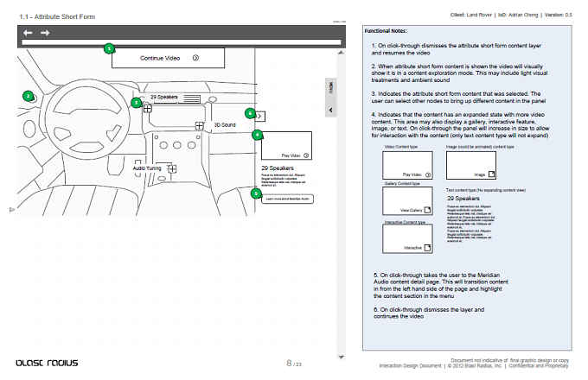The image size is (588, 380).
Task: Click the Client: Land Rover header text
Action: point(471,15)
